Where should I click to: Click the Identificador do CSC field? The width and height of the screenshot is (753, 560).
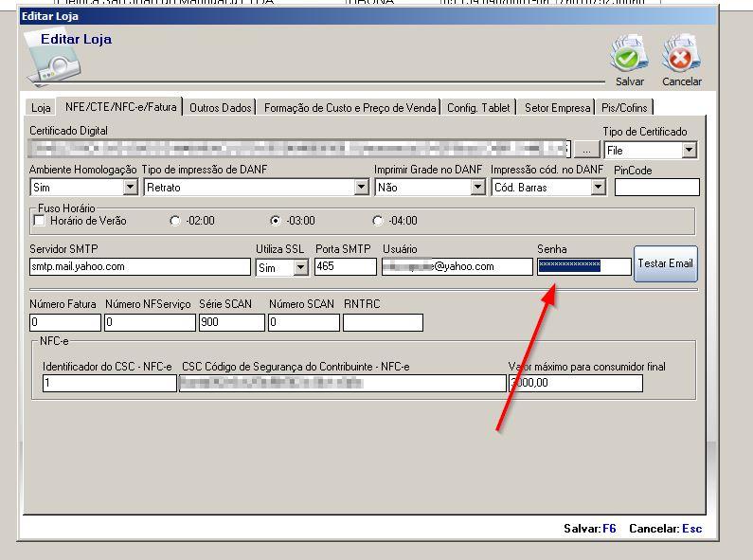tap(110, 383)
